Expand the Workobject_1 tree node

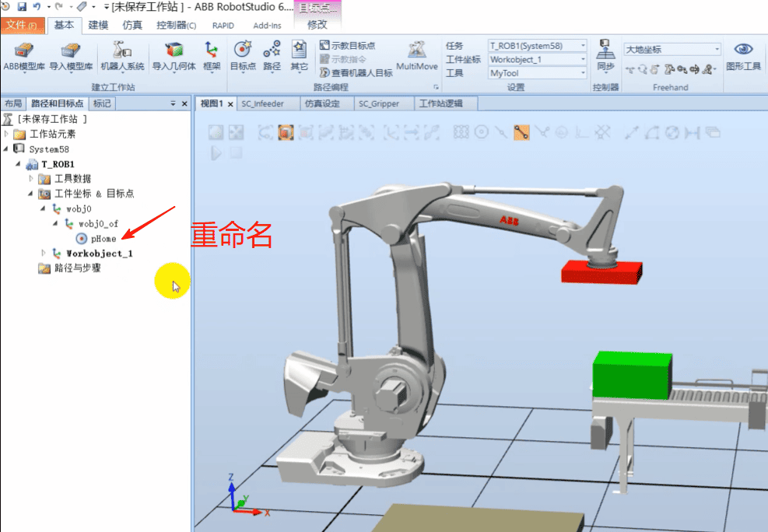[x=43, y=253]
